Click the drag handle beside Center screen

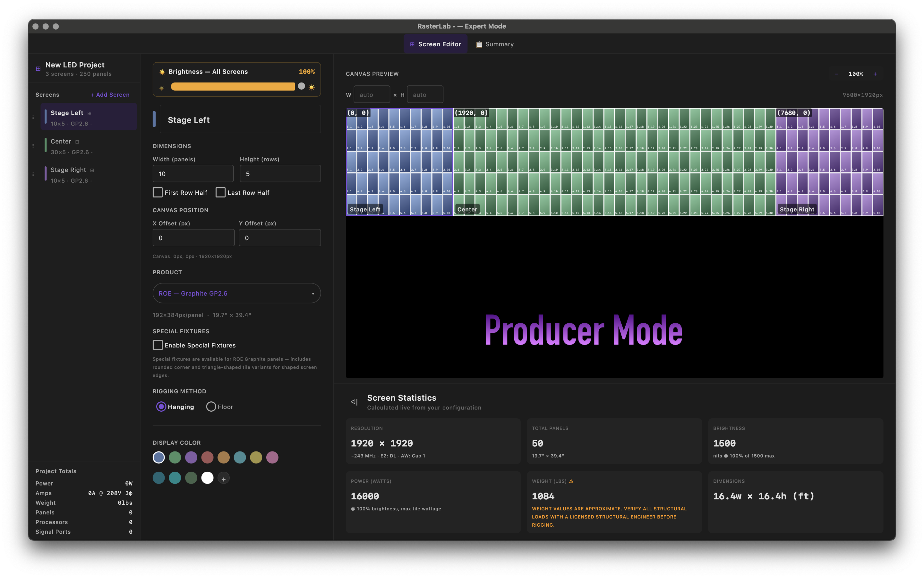tap(33, 146)
